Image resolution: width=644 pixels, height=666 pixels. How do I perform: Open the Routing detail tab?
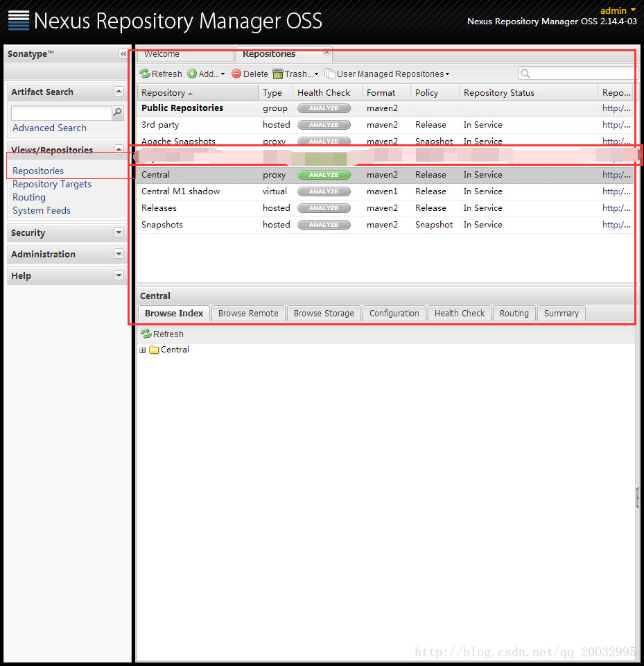[514, 314]
